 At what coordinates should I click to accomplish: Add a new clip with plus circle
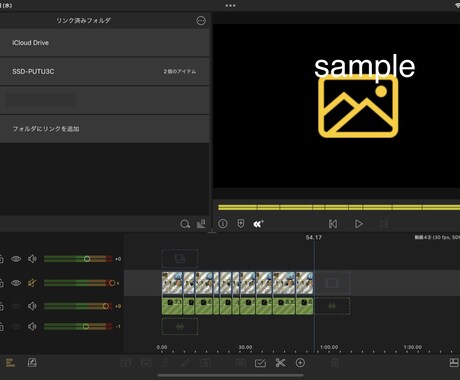pos(300,363)
